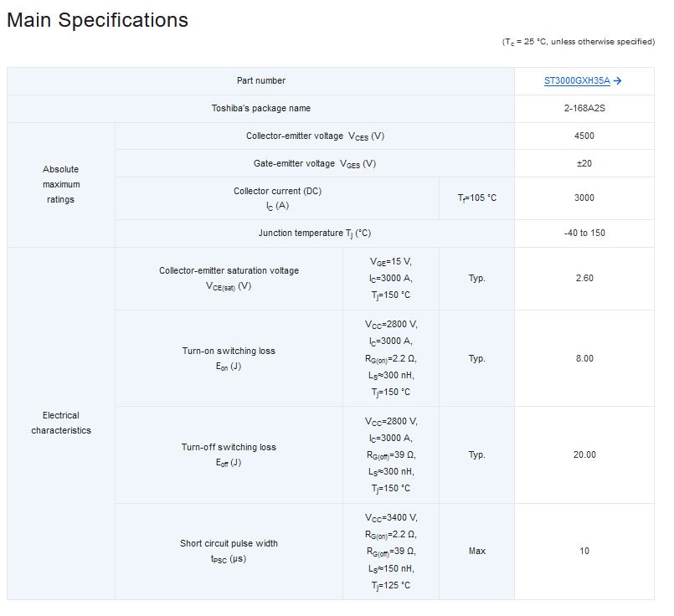Click the Main Specifications heading
Screen dimensions: 674x616
tap(98, 20)
